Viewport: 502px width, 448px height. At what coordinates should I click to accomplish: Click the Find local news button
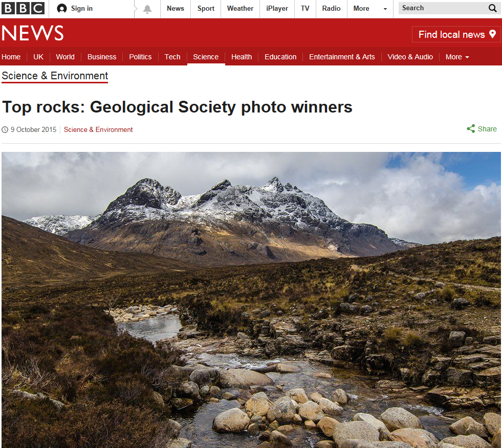click(x=456, y=34)
